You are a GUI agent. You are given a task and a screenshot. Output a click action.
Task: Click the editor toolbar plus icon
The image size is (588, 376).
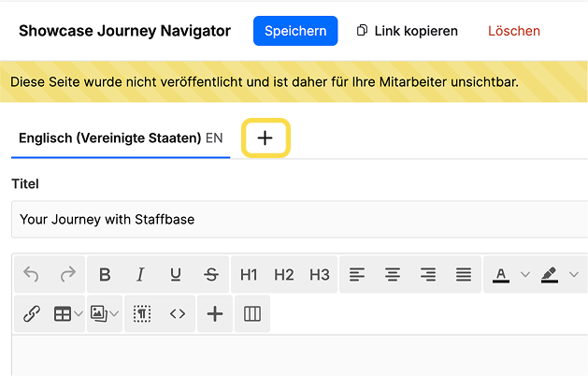(x=215, y=313)
